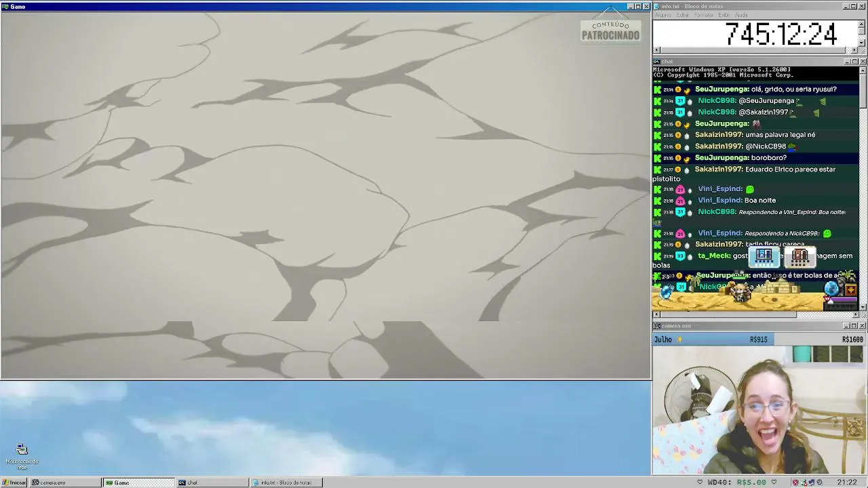Click the @Sakaizin1997 mention by NickCB98
Screen dimensions: 868x488
(764, 113)
